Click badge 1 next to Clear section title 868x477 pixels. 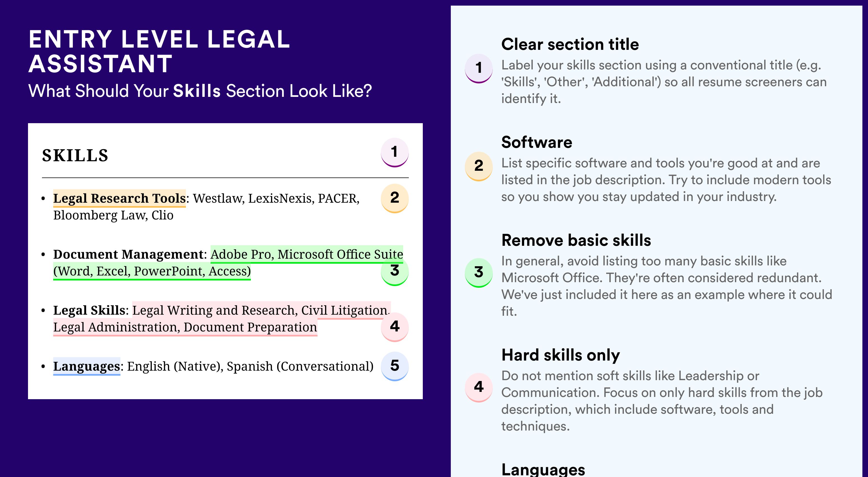coord(479,68)
